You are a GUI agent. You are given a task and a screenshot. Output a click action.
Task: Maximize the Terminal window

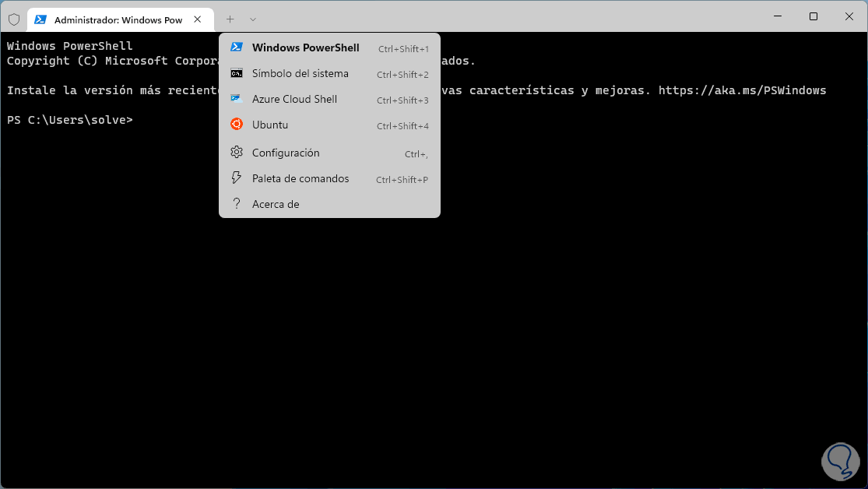(814, 16)
